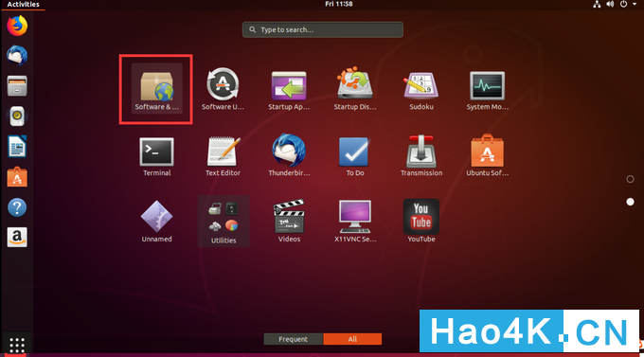Open Terminal from the app grid
The width and height of the screenshot is (644, 357).
point(157,155)
